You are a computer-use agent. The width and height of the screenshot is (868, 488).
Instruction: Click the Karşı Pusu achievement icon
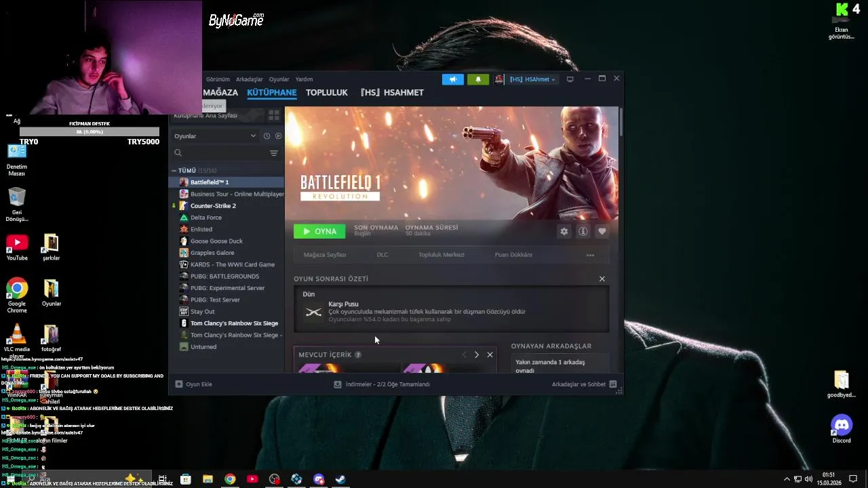pyautogui.click(x=313, y=312)
